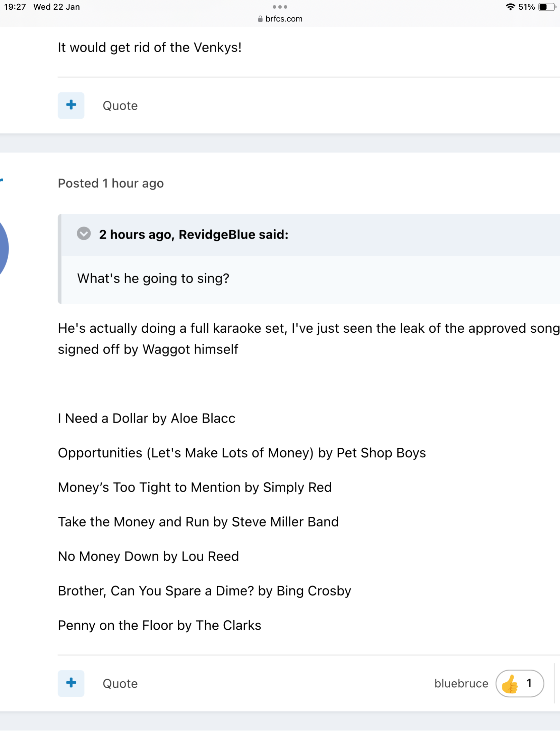Open the "Posted 1 hour ago" permalink
Image resolution: width=560 pixels, height=747 pixels.
pos(111,183)
